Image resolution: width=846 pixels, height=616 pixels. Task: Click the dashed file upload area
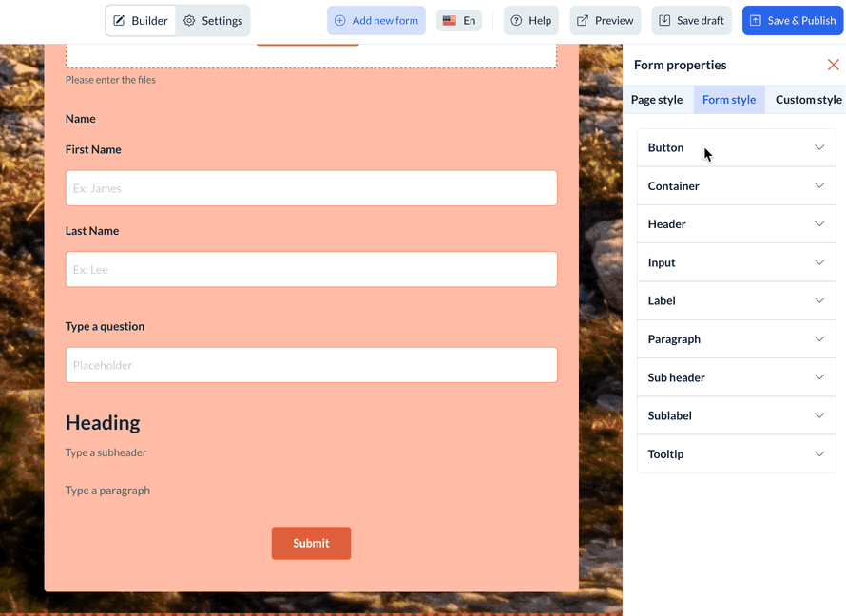pos(312,56)
